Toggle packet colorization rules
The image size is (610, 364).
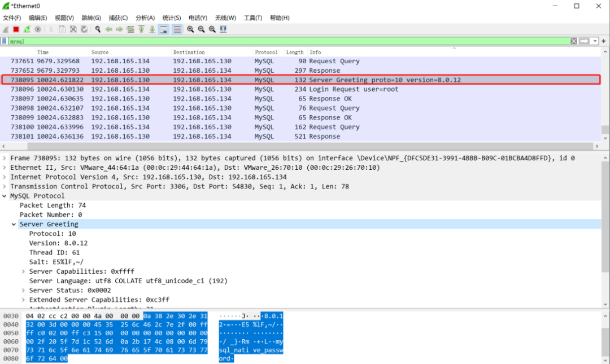(177, 29)
